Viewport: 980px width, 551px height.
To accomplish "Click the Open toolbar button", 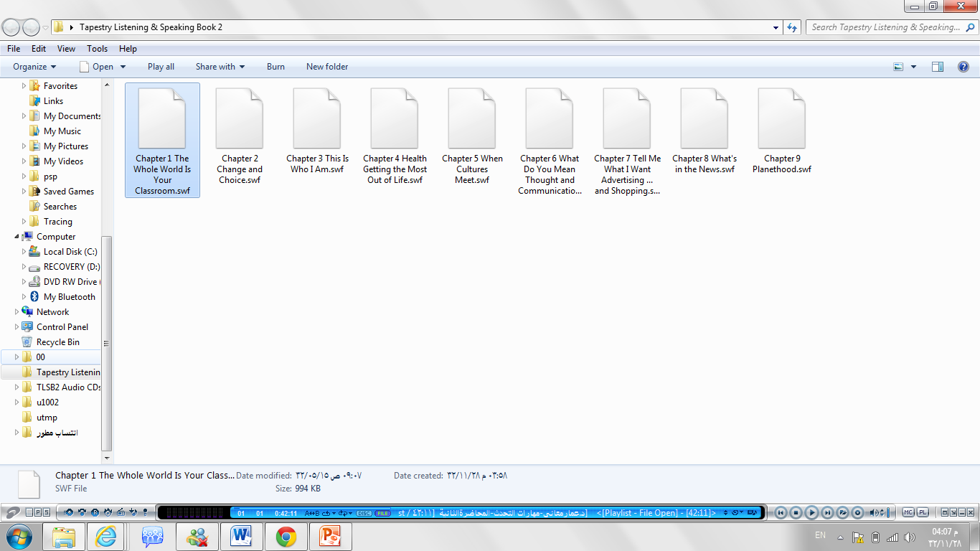I will coord(95,67).
